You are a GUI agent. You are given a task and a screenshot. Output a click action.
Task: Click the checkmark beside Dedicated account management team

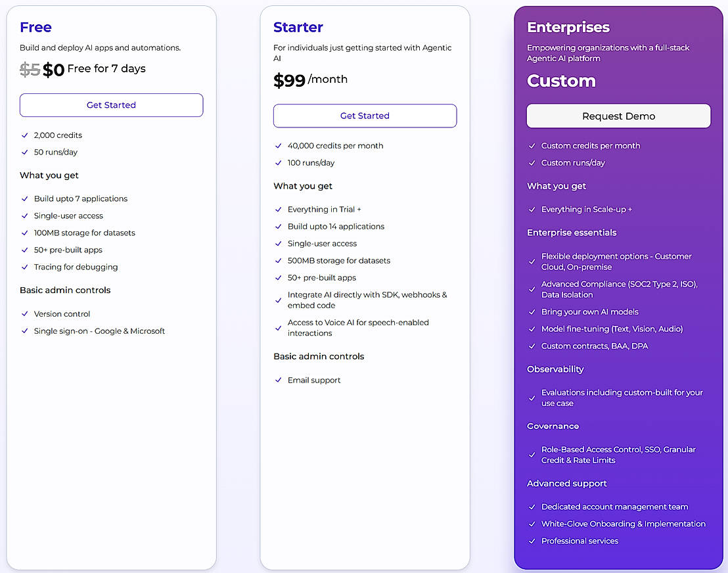[532, 507]
